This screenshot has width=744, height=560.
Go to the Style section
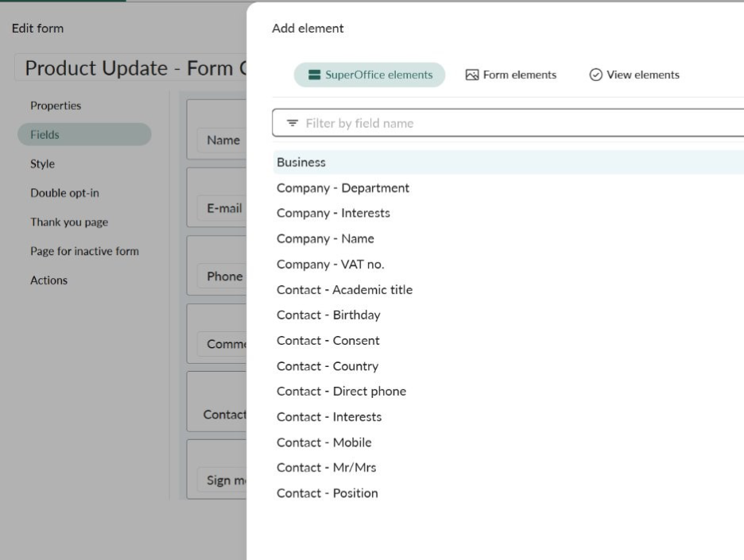[x=43, y=164]
